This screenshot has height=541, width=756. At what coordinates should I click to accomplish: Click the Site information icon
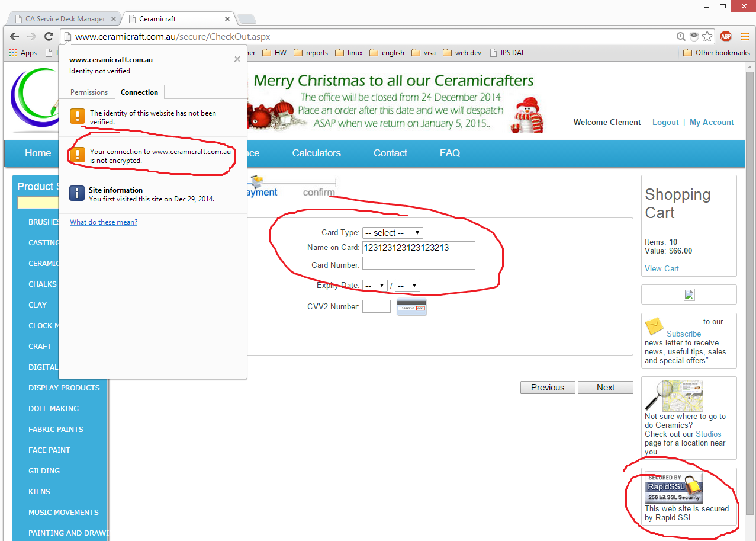(77, 193)
